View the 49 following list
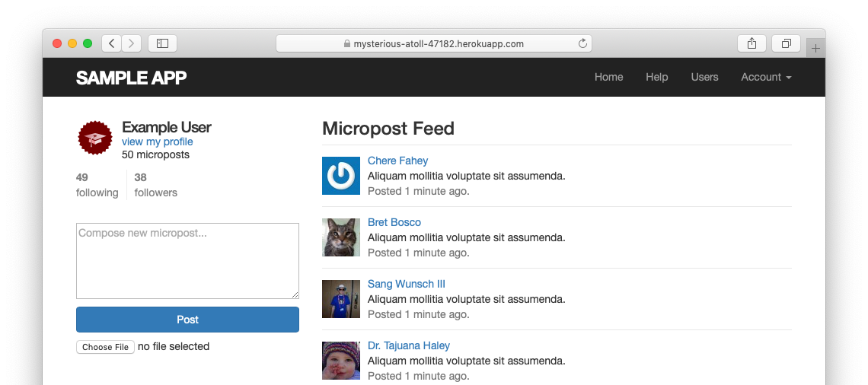The width and height of the screenshot is (868, 385). [97, 185]
